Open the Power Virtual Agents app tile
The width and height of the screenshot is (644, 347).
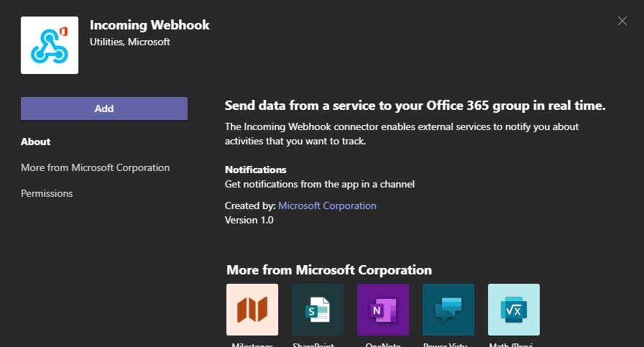tap(448, 310)
